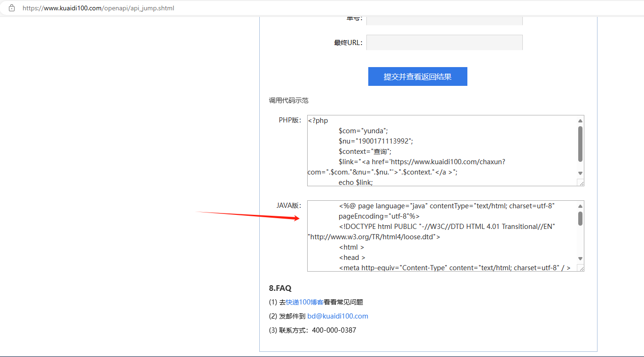Click inside the PHP版 code textarea

(x=442, y=150)
